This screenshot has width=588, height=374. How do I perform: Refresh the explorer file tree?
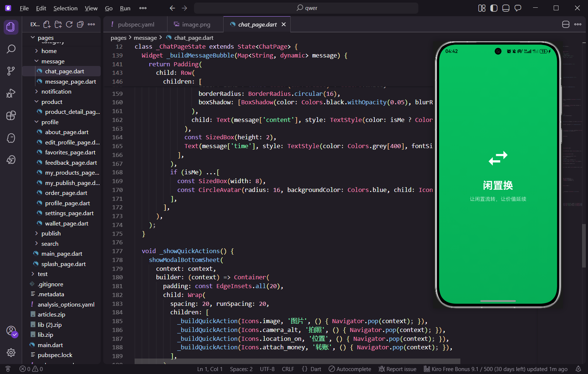[x=69, y=24]
